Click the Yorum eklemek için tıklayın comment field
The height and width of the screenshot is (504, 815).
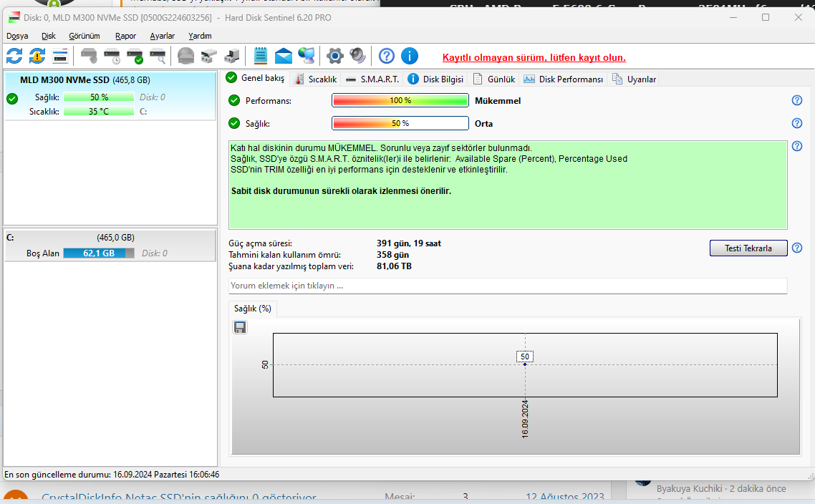[508, 286]
